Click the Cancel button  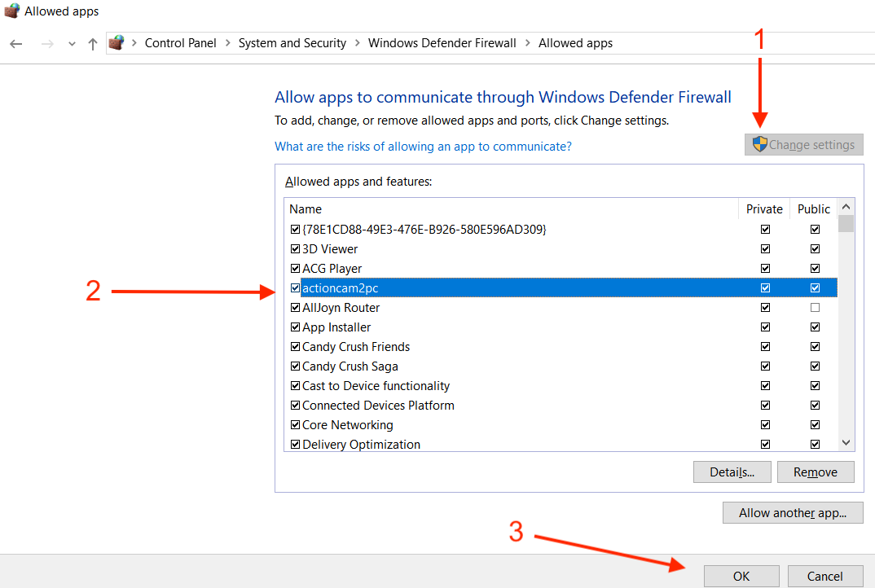824,577
